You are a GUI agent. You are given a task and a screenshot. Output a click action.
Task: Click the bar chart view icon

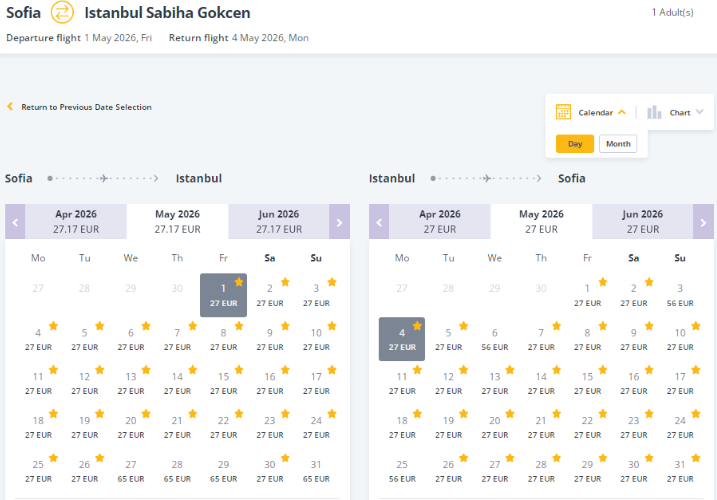pyautogui.click(x=654, y=112)
